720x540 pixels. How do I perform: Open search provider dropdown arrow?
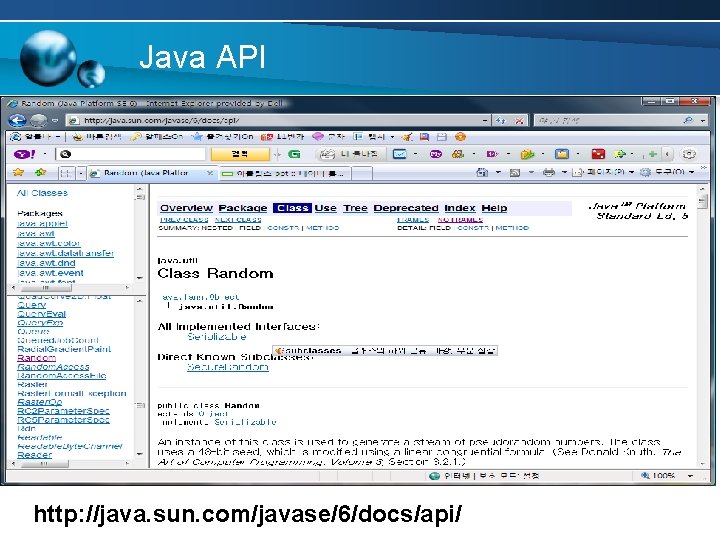(x=703, y=121)
